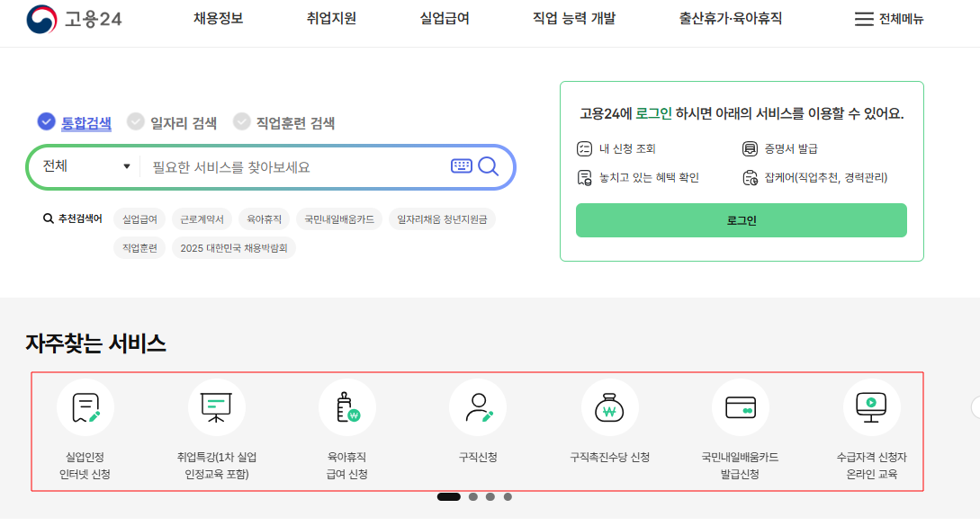Click the 자주찾는 서비스 heading
980x526 pixels.
[x=95, y=343]
